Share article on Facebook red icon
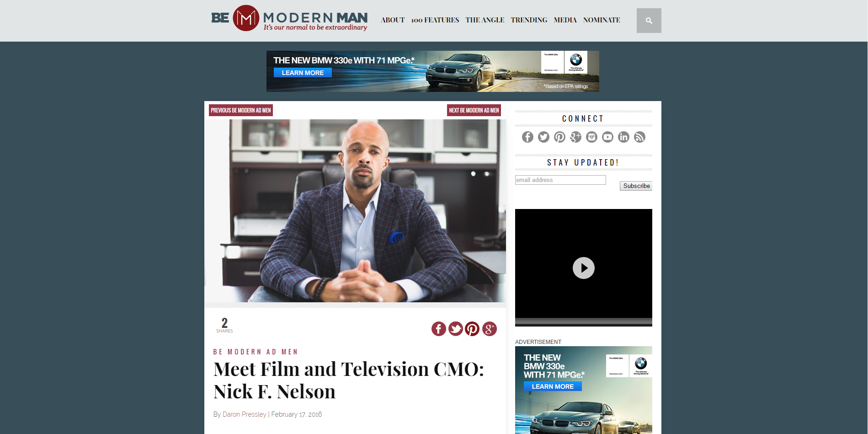This screenshot has height=434, width=868. pos(439,329)
